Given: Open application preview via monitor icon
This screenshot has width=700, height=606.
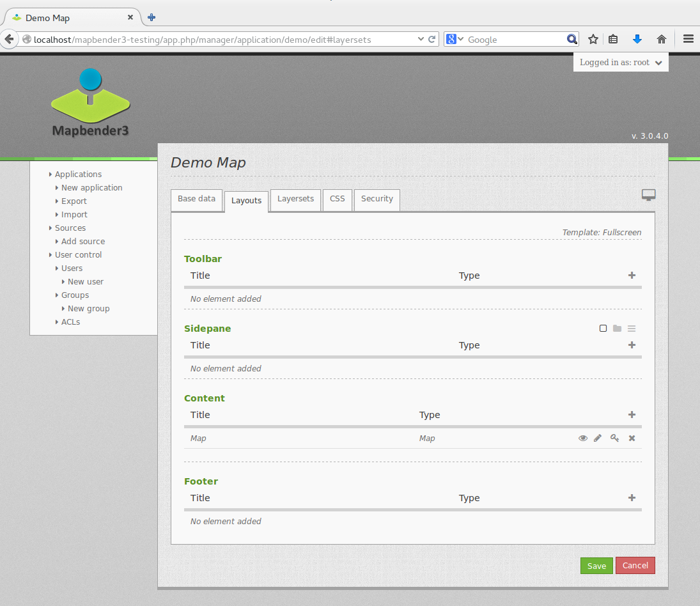Looking at the screenshot, I should pyautogui.click(x=648, y=196).
